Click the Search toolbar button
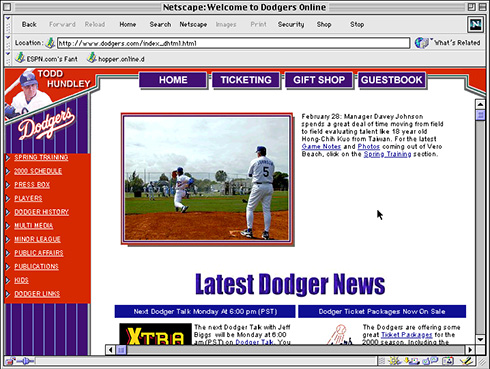Screen dimensions: 490x369 [x=160, y=24]
